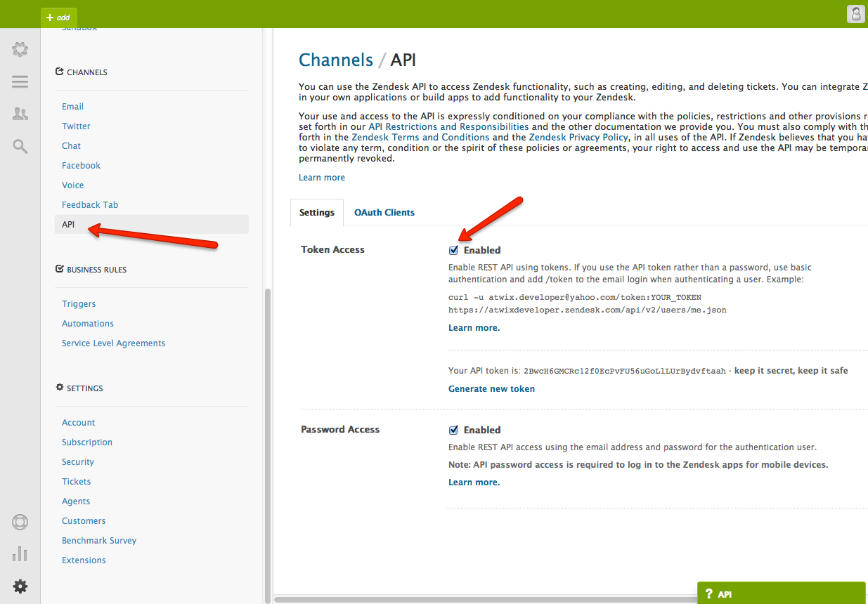Click Learn more under Password Access

pos(474,482)
